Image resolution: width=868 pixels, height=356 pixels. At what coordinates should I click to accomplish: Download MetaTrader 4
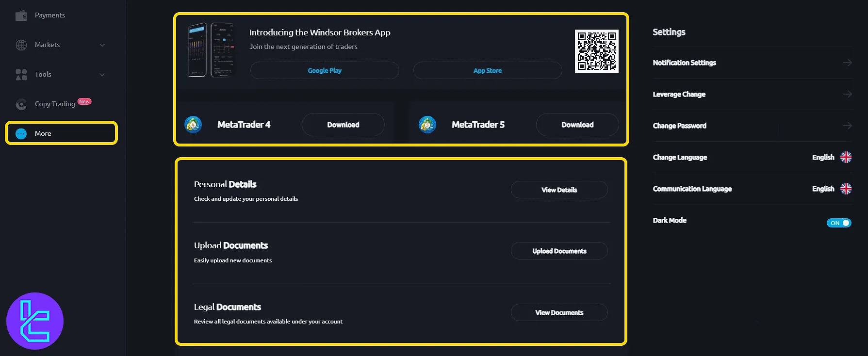pos(343,125)
